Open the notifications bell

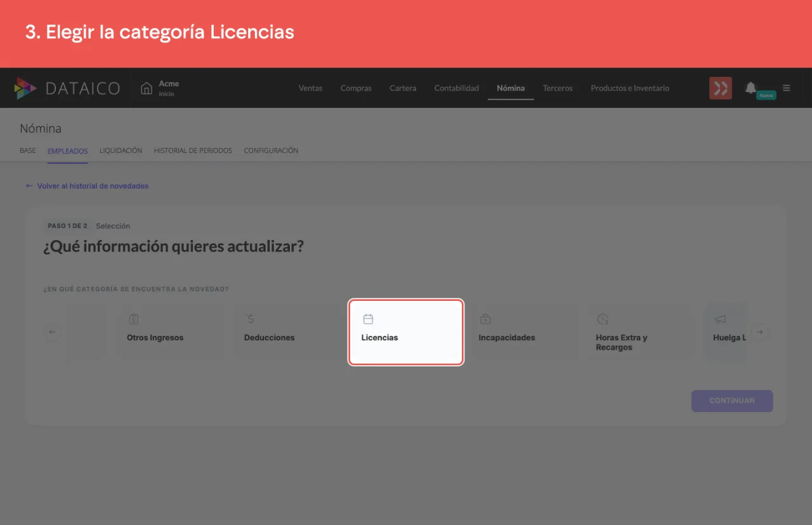tap(750, 88)
